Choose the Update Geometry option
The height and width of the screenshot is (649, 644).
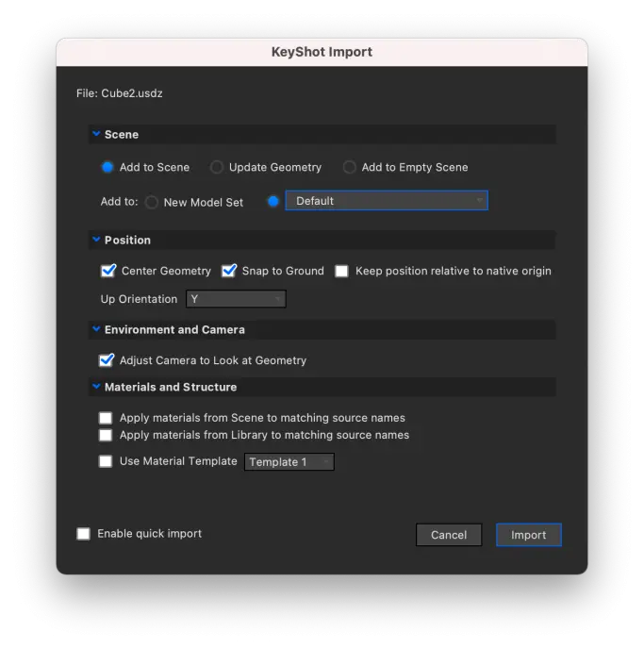(x=216, y=167)
